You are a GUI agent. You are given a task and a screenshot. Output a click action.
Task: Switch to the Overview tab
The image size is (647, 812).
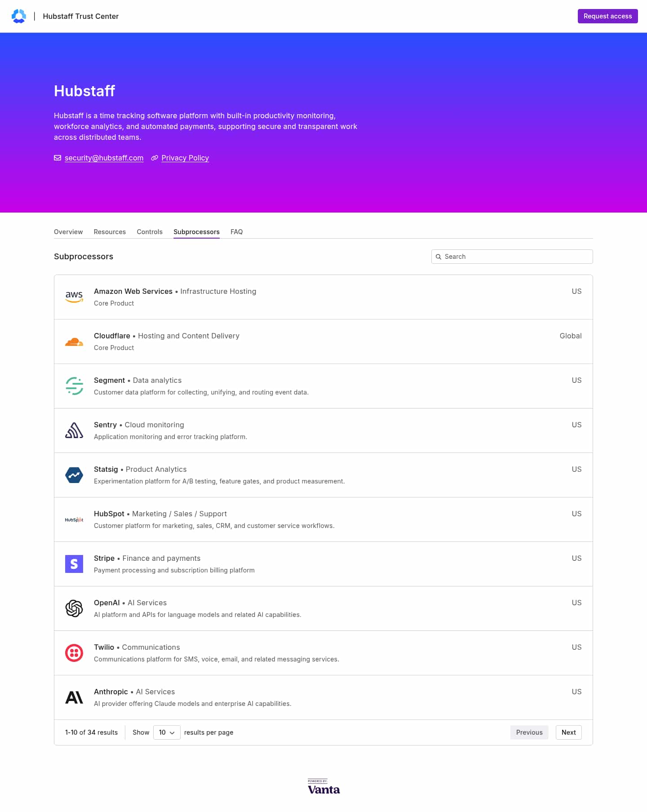click(x=68, y=232)
